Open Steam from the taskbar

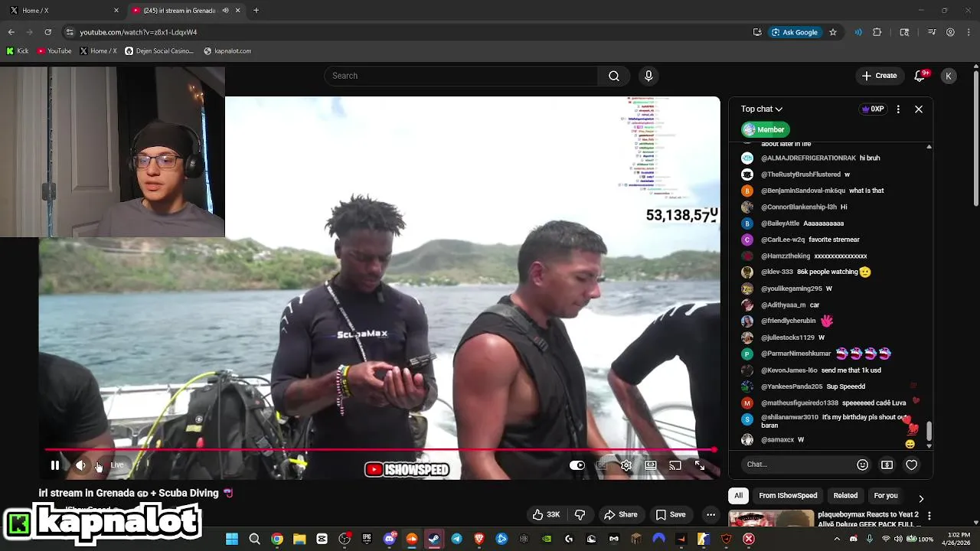click(434, 539)
